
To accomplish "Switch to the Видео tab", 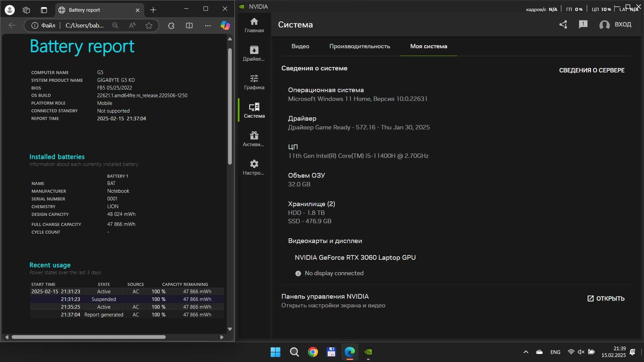I will click(x=300, y=46).
